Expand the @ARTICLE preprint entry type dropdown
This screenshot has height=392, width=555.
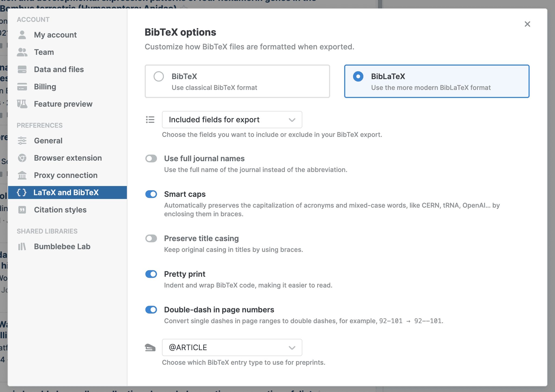(232, 347)
